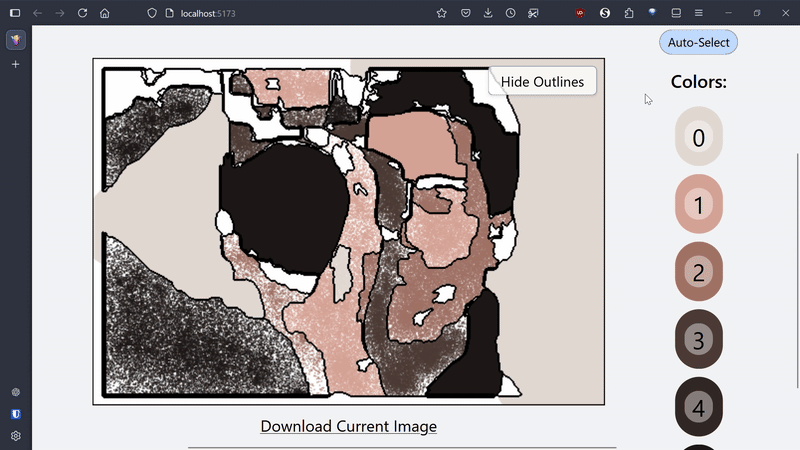Click Hide Outlines to toggle outlines
Viewport: 800px width, 450px height.
click(x=542, y=81)
